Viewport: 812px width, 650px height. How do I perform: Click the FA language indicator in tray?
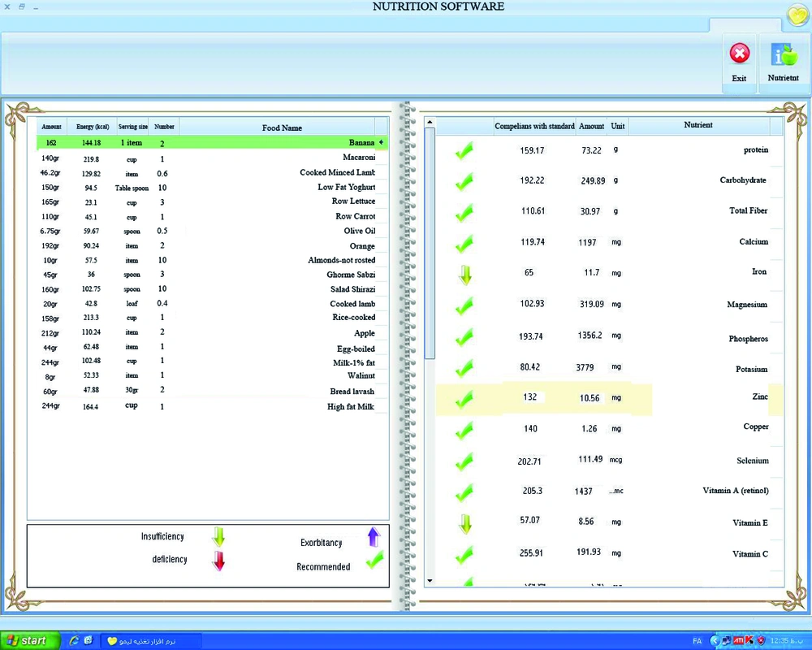[x=697, y=641]
